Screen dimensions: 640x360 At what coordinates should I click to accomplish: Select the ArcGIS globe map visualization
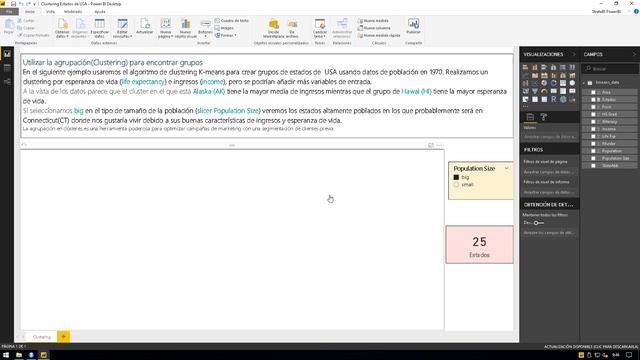point(563,99)
